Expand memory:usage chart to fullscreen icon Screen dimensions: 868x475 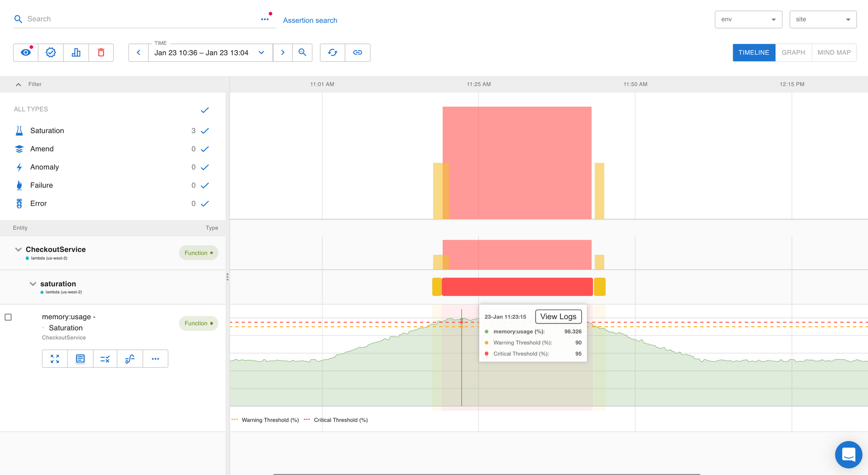pos(55,359)
